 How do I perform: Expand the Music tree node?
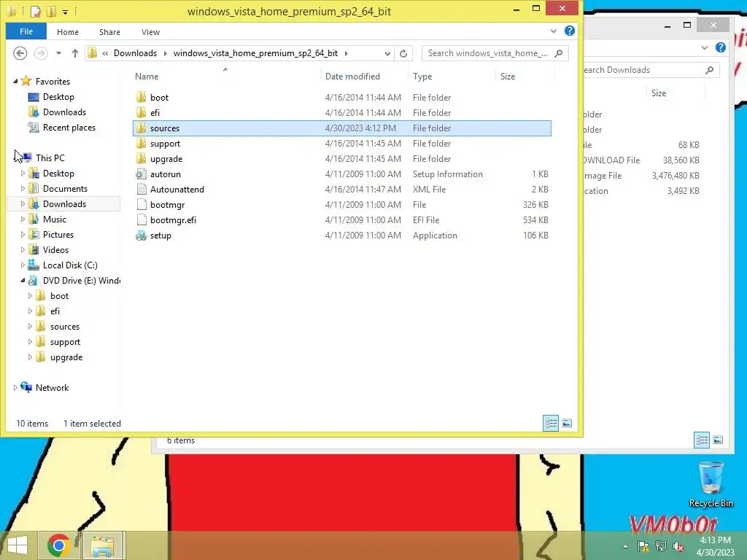[x=23, y=219]
